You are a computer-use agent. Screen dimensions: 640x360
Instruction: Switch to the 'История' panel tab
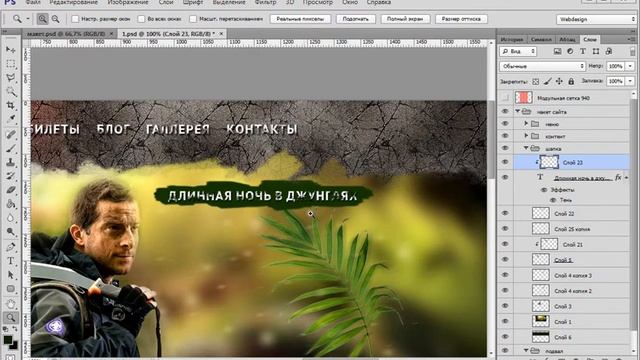pyautogui.click(x=512, y=40)
